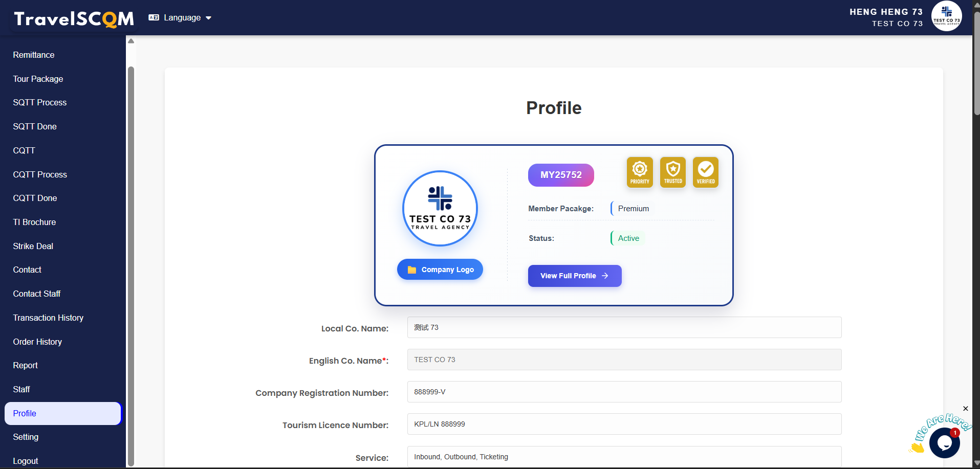Open the Tour Package menu item
The height and width of the screenshot is (469, 980).
point(38,79)
